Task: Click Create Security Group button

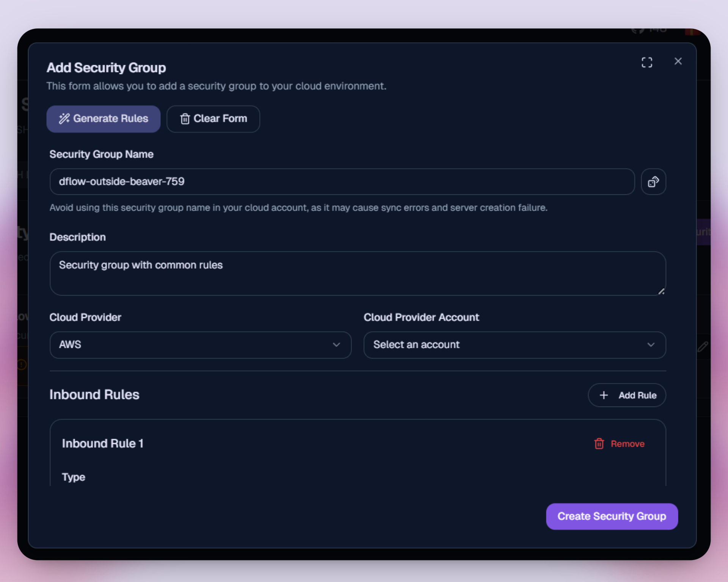Action: coord(612,516)
